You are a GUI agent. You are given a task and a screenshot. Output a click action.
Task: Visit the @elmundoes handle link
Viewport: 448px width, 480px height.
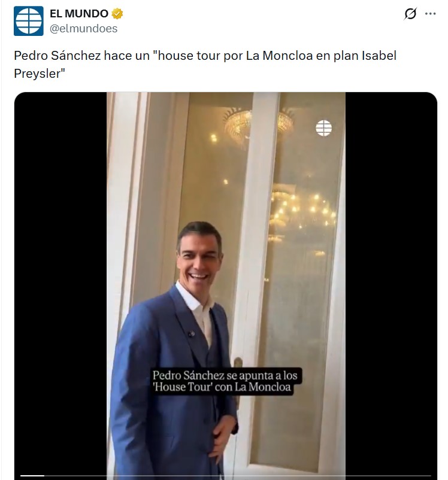click(83, 29)
